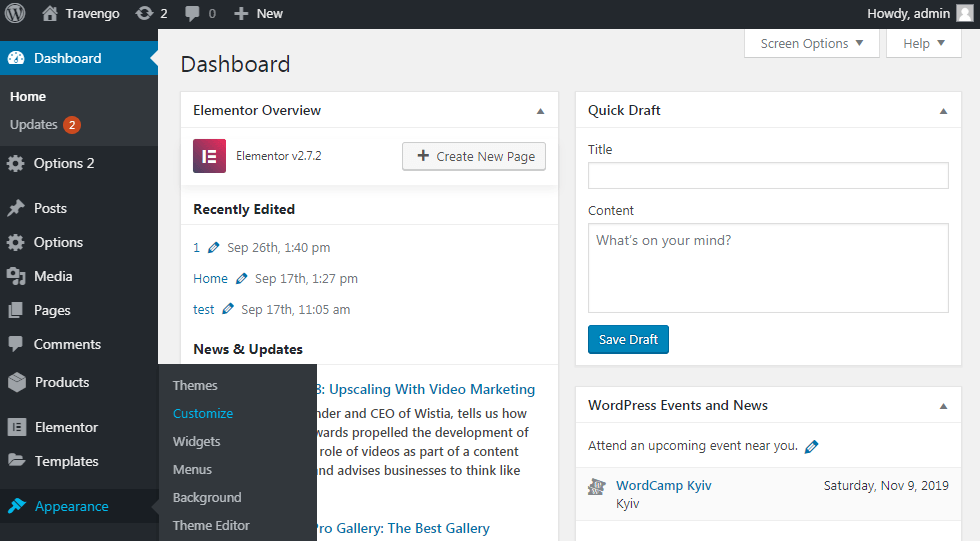Click the Appearance paintbrush icon
This screenshot has height=541, width=980.
pyautogui.click(x=17, y=506)
